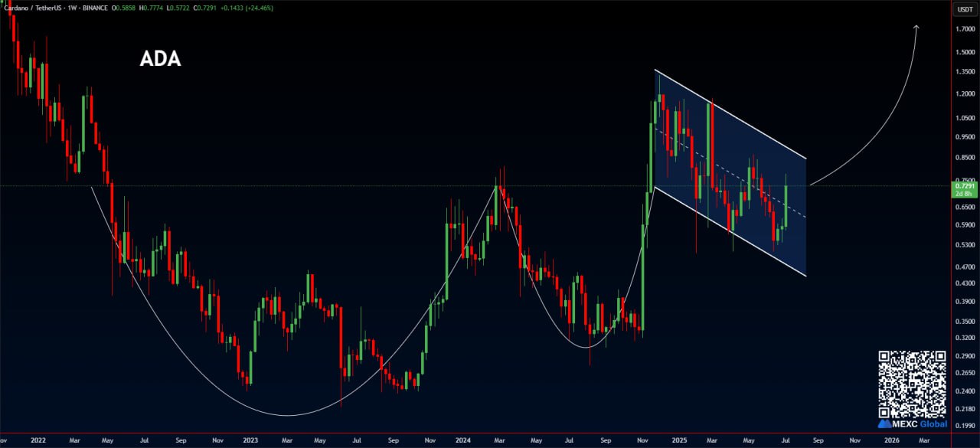Select the 2026 label on time axis

892,441
